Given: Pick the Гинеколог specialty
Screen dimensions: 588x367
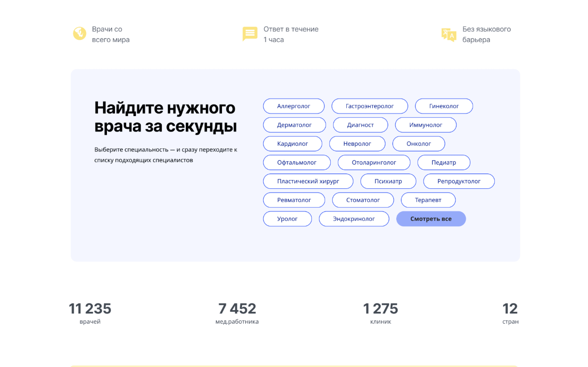Looking at the screenshot, I should [444, 106].
